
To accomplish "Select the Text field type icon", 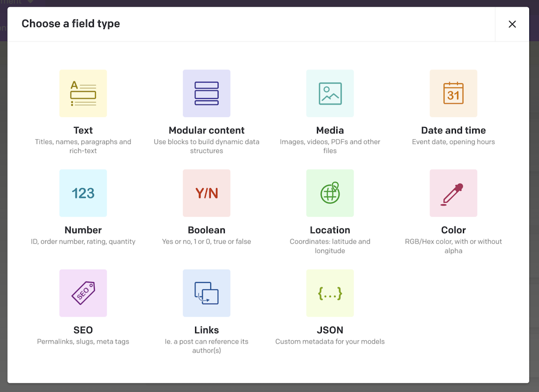I will point(83,93).
